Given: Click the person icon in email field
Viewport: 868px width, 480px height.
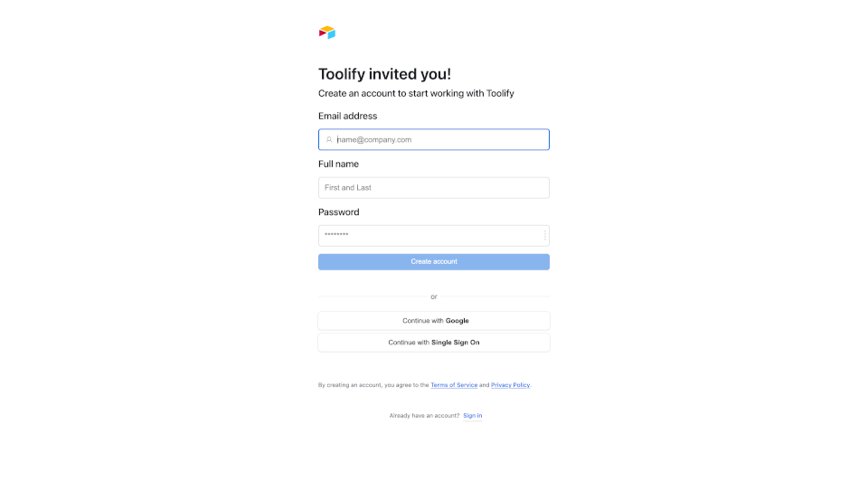Looking at the screenshot, I should pyautogui.click(x=329, y=139).
